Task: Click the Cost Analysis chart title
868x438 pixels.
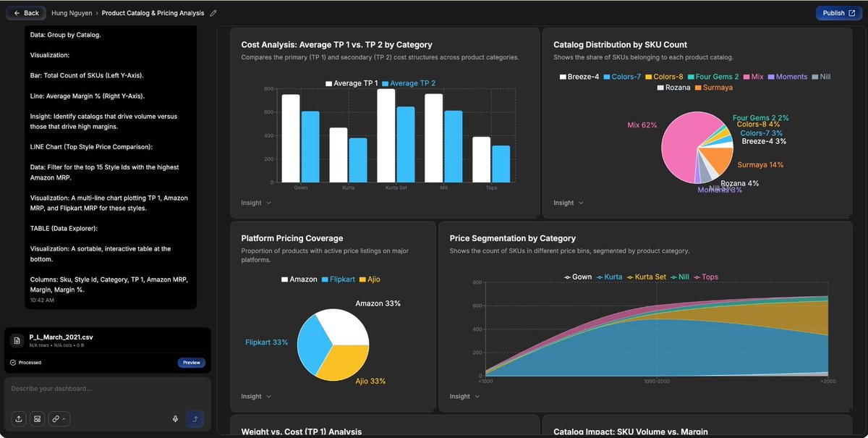Action: [x=337, y=44]
